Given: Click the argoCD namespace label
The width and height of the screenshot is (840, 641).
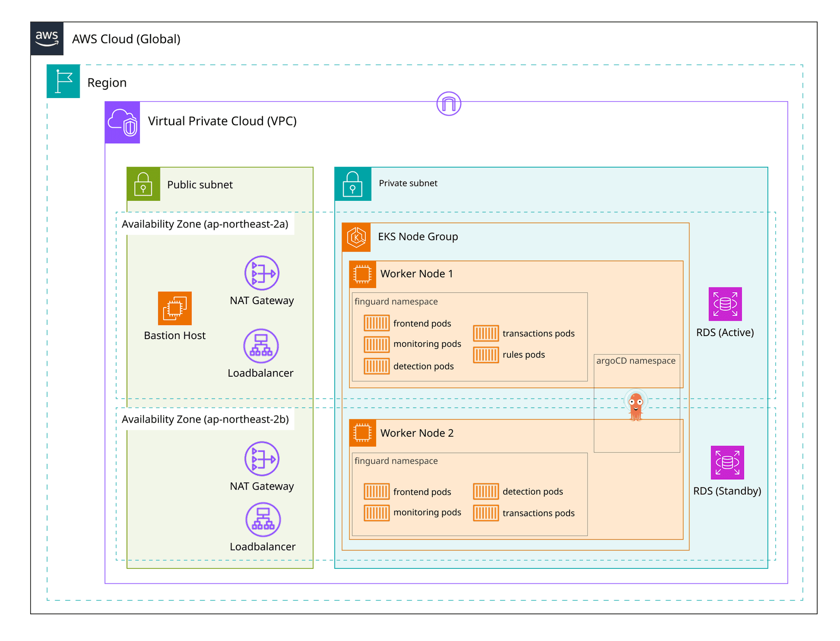Looking at the screenshot, I should coord(636,361).
